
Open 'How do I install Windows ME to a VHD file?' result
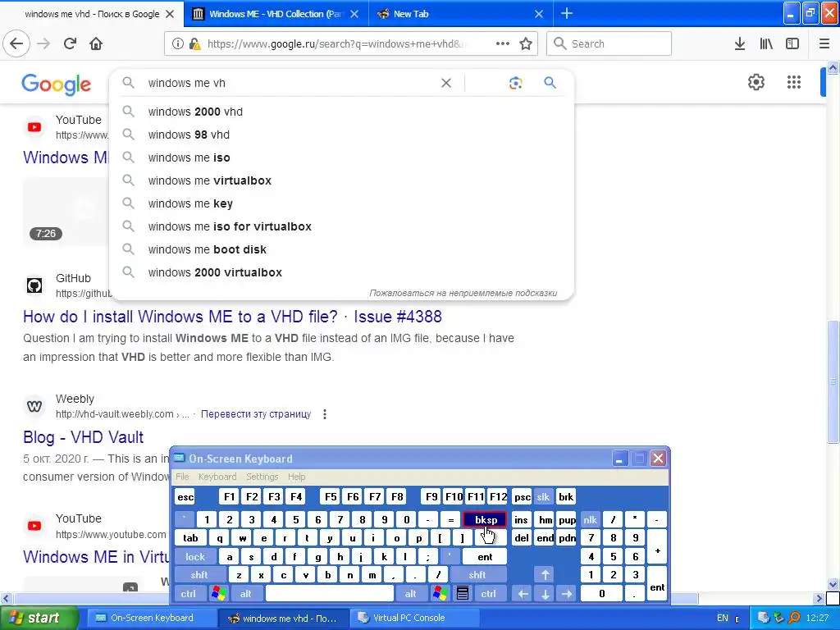click(x=232, y=317)
